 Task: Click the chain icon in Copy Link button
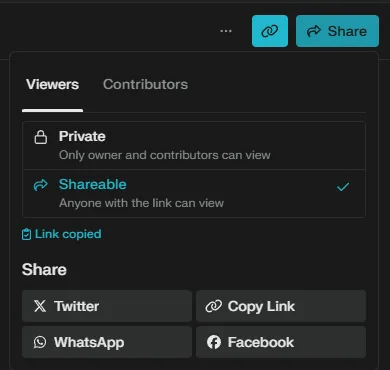click(214, 306)
